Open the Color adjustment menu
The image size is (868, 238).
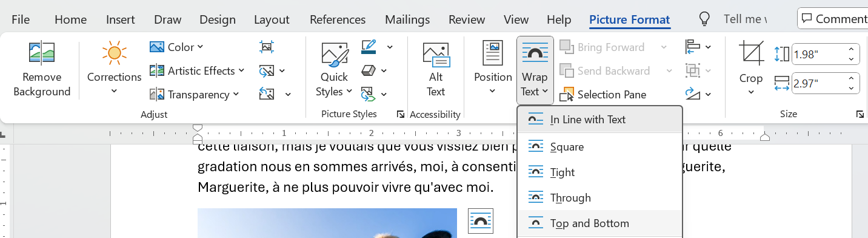tap(176, 47)
